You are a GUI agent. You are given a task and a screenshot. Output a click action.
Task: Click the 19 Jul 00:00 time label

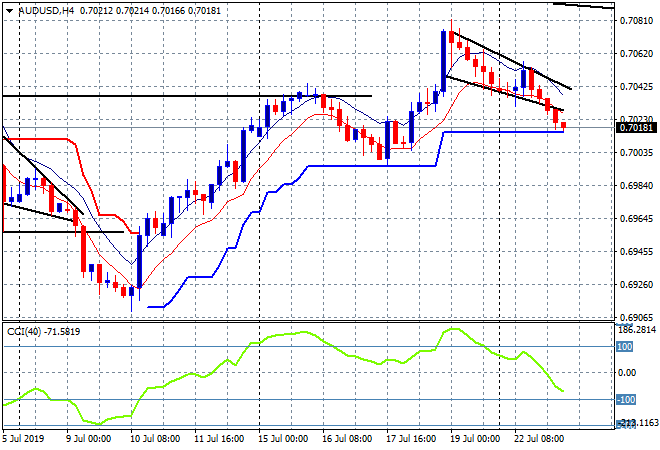(x=475, y=439)
